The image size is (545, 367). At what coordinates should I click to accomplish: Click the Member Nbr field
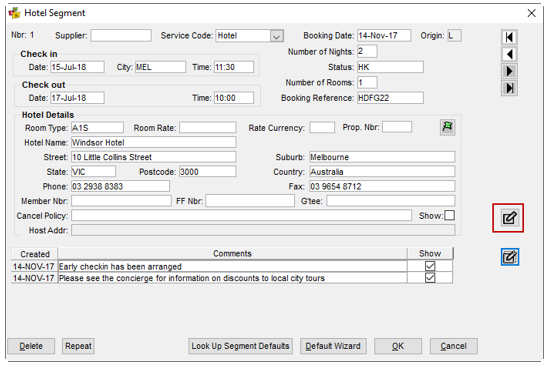pyautogui.click(x=121, y=201)
